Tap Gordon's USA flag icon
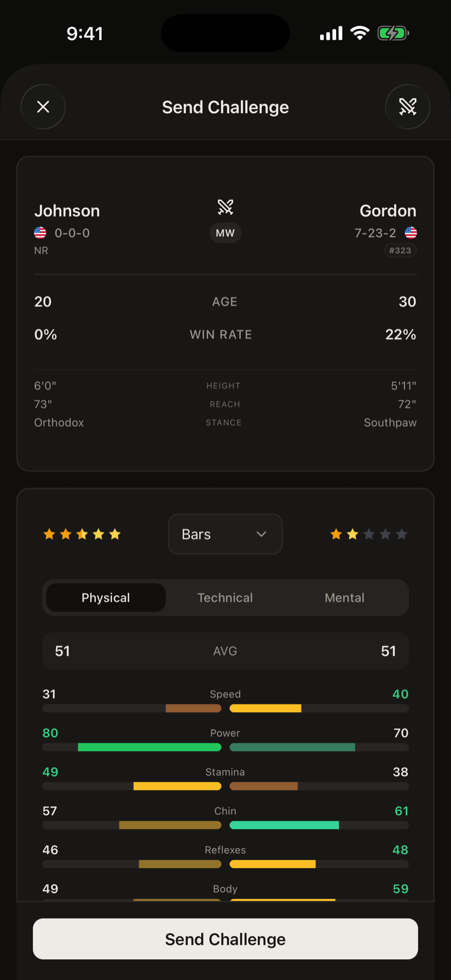Screen dimensions: 451x980 (x=411, y=233)
